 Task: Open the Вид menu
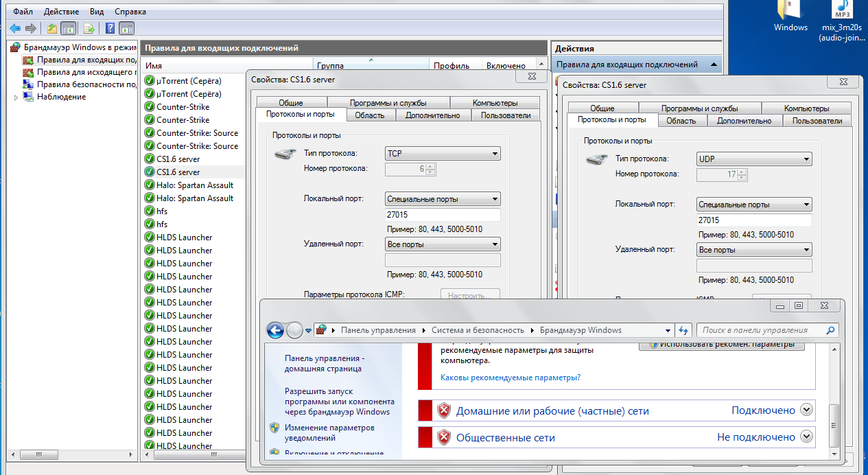97,12
